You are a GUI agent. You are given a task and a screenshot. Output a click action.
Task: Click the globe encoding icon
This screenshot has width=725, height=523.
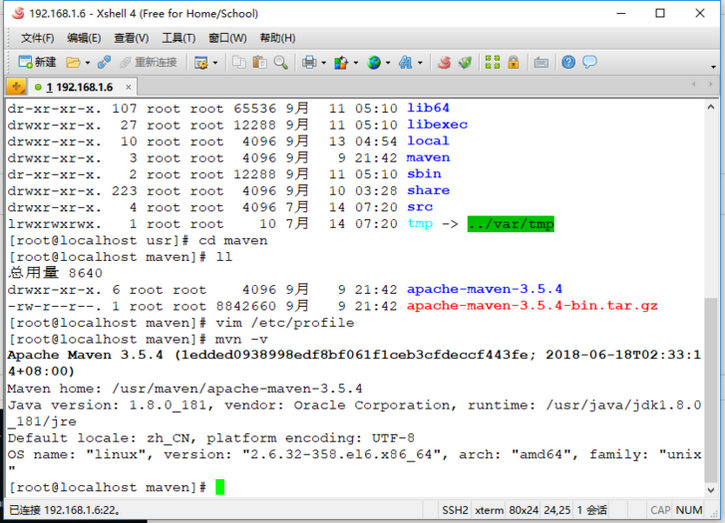(x=374, y=62)
